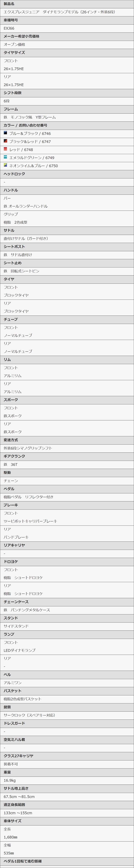
Task: Click the ペダル1回転で進む距離 header
Action: click(67, 861)
